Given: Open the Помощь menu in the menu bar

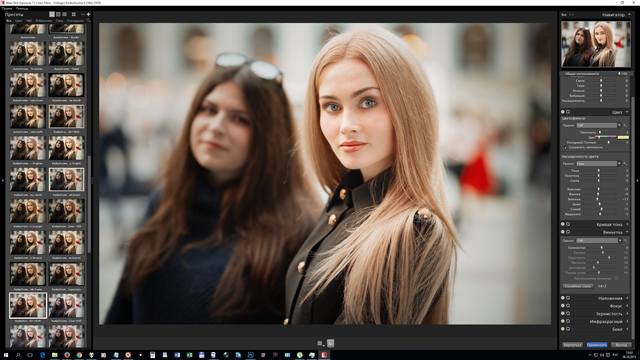Looking at the screenshot, I should pyautogui.click(x=22, y=9).
